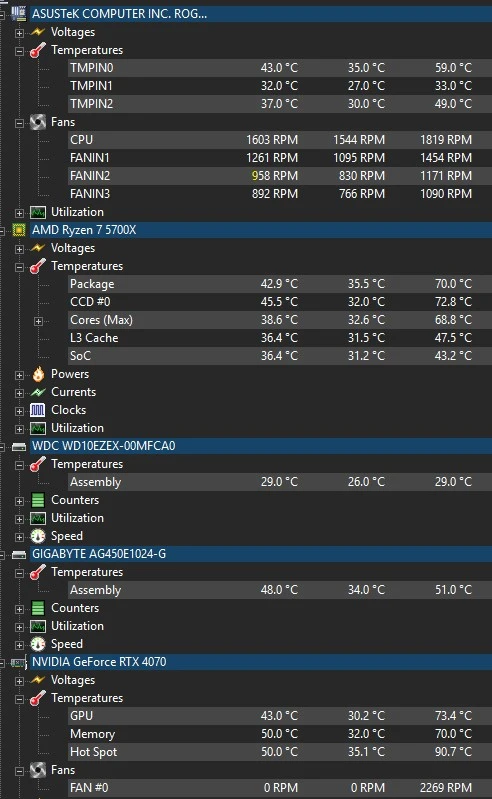This screenshot has height=799, width=492.
Task: Select the Hot Spot temperature row
Action: (x=280, y=752)
